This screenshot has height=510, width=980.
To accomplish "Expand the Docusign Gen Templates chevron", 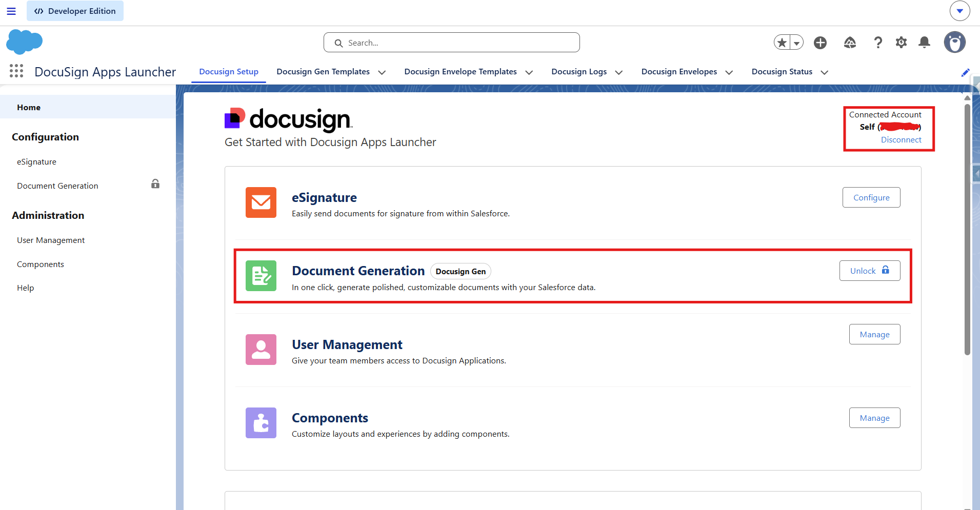I will pyautogui.click(x=382, y=72).
